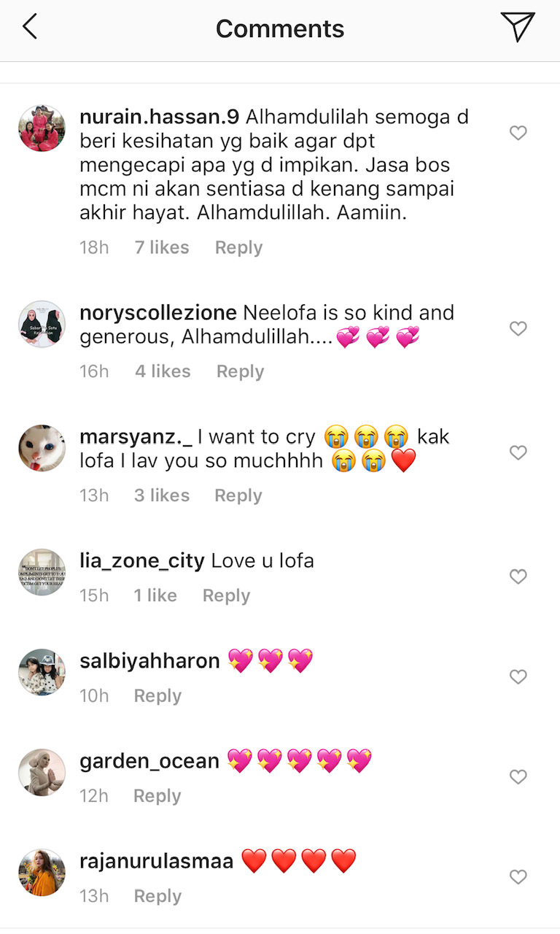The width and height of the screenshot is (560, 934).
Task: Like garden_ocean's comment via the heart icon
Action: (x=518, y=776)
